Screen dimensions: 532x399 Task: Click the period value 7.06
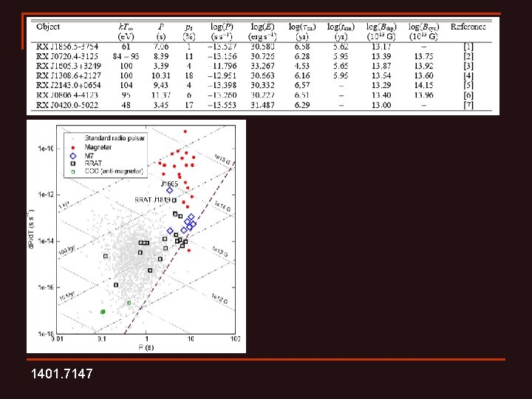coord(161,47)
